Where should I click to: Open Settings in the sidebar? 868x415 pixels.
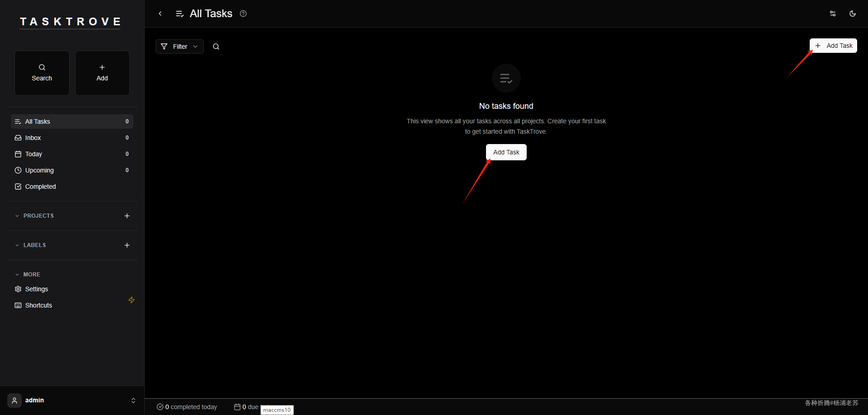point(72,289)
